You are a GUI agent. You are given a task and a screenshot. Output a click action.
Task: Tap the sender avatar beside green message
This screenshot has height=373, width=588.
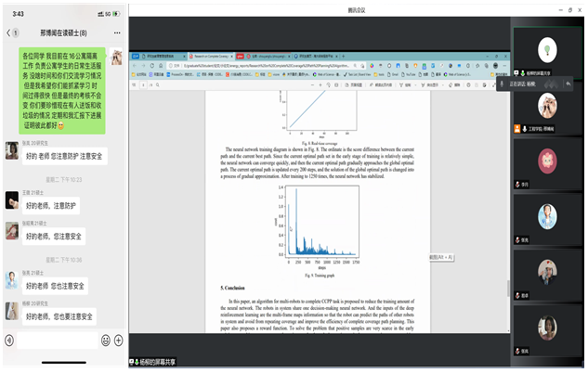[117, 58]
